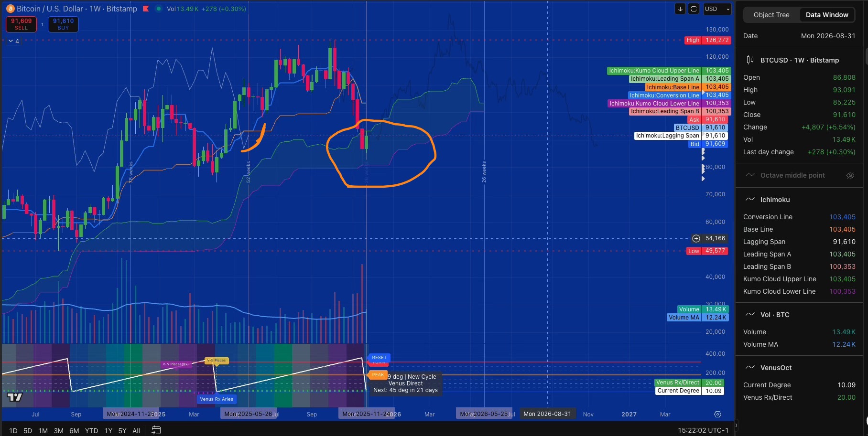Click the Volume MA value 12.24K
Screen dimensions: 868x436
(x=844, y=344)
